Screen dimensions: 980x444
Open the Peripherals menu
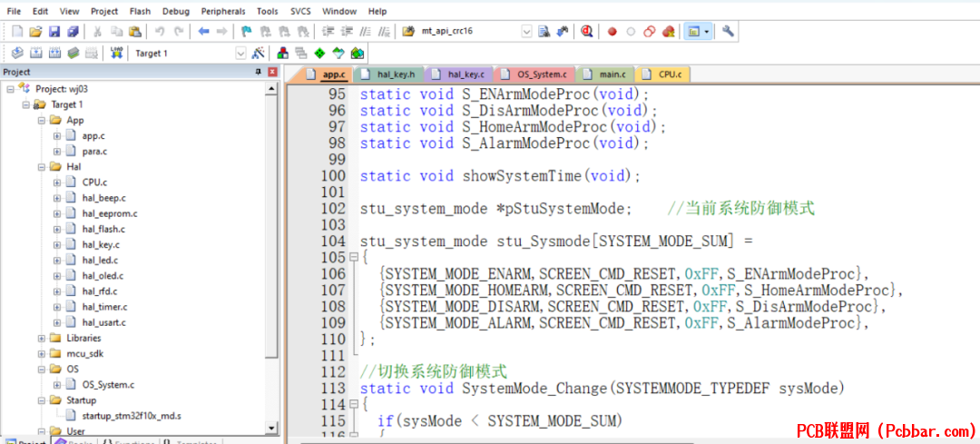point(222,11)
